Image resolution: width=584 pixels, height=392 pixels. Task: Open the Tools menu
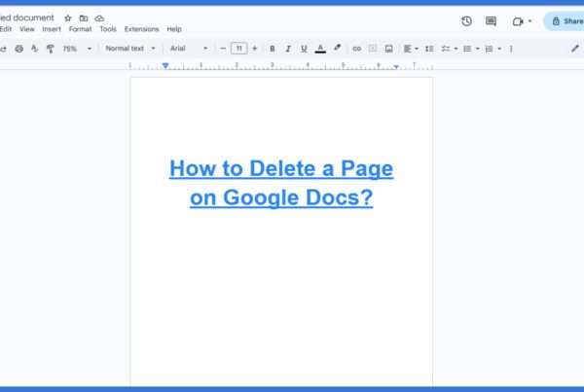(108, 29)
